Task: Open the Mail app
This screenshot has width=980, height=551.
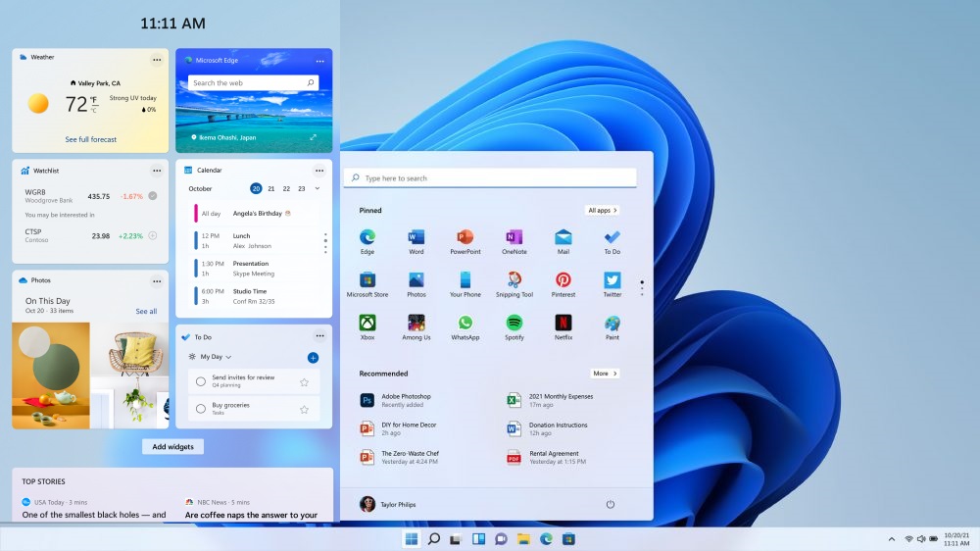Action: 563,241
